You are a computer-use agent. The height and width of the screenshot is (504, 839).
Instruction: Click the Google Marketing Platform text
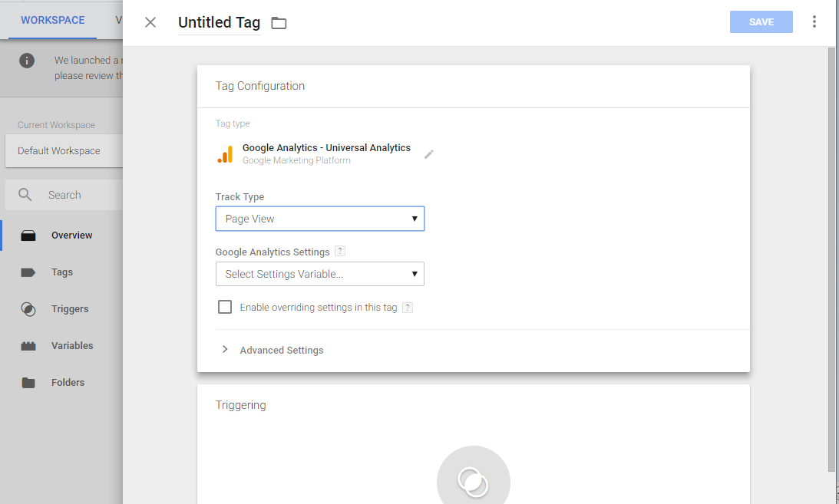(x=296, y=160)
